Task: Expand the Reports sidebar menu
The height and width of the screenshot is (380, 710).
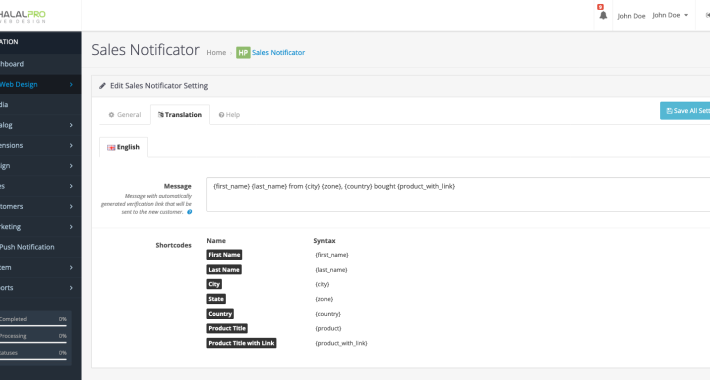Action: [41, 288]
